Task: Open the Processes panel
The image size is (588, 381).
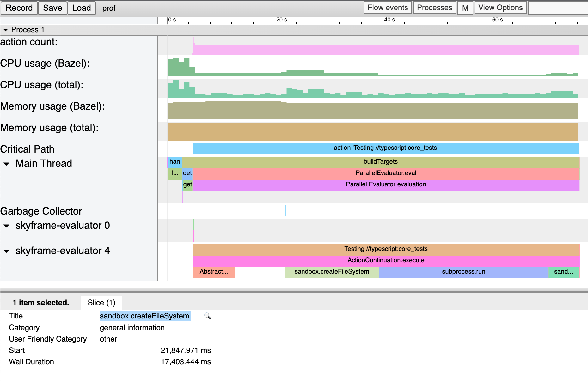Action: 434,8
